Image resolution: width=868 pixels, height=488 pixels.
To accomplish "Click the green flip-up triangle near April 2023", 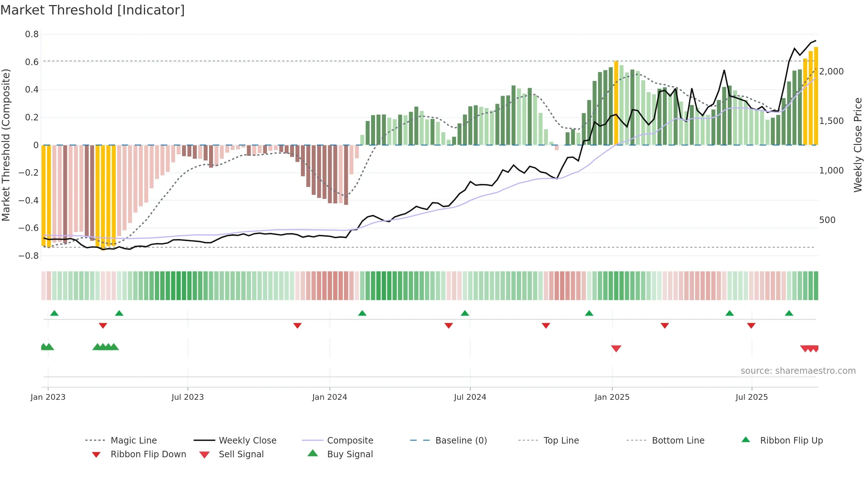I will 119,313.
